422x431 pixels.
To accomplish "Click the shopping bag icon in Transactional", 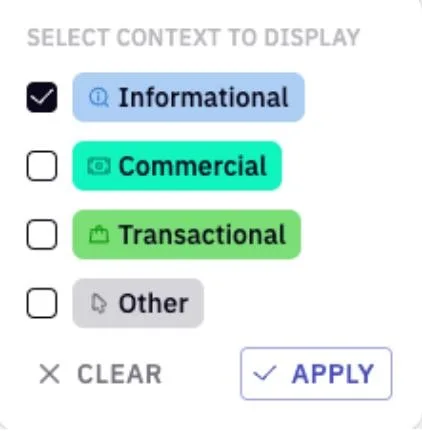I will (x=99, y=234).
